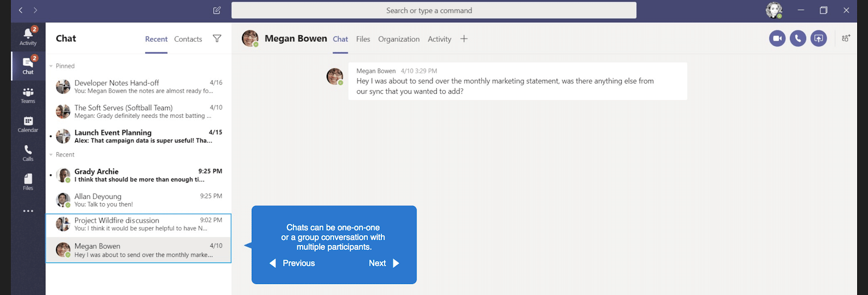Image resolution: width=868 pixels, height=295 pixels.
Task: Open the Calendar app icon
Action: click(x=28, y=124)
